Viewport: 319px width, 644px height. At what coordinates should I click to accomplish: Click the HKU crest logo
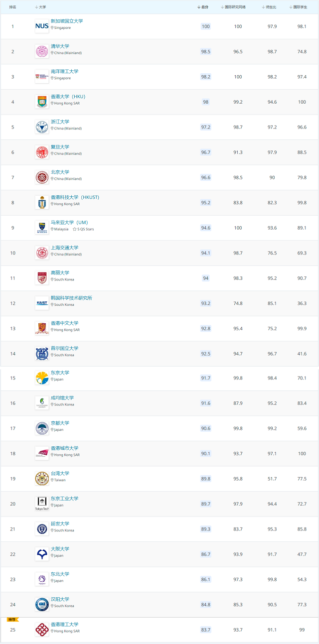pos(42,102)
